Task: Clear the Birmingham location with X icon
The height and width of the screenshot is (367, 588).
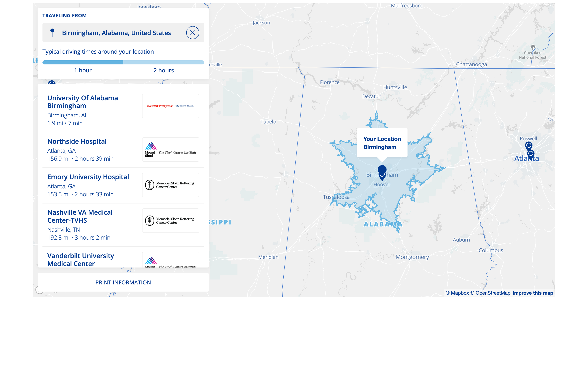Action: click(193, 33)
